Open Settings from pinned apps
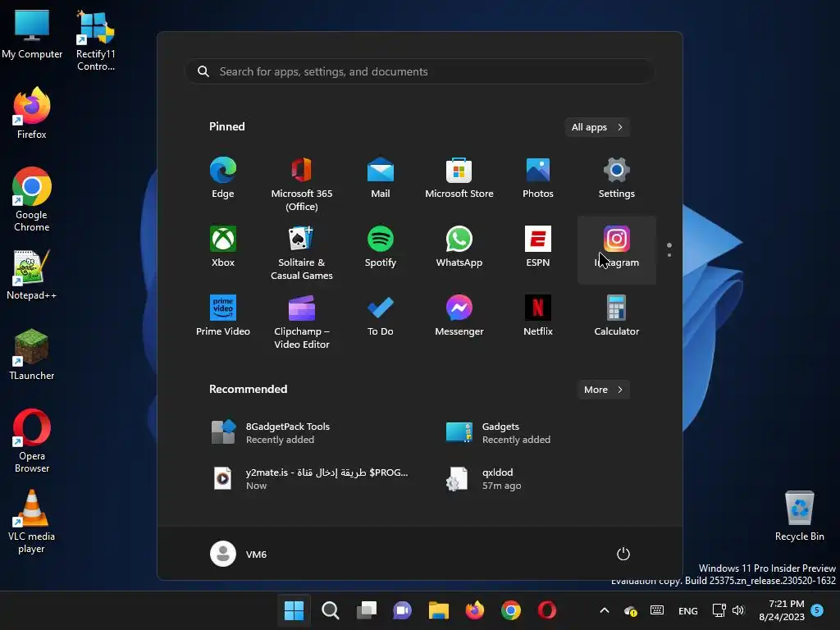 point(617,179)
